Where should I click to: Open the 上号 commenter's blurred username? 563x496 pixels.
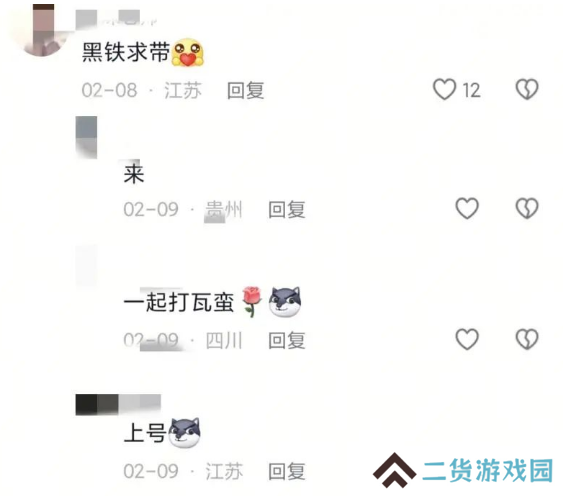point(118,404)
